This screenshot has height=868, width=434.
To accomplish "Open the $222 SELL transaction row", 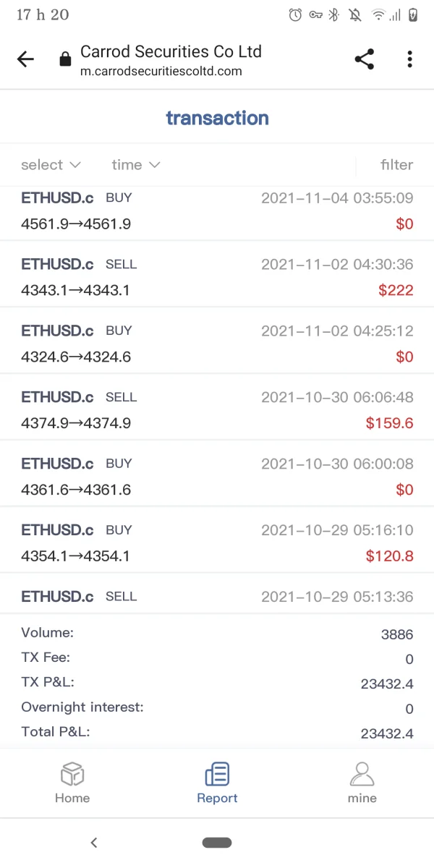I will (x=217, y=278).
